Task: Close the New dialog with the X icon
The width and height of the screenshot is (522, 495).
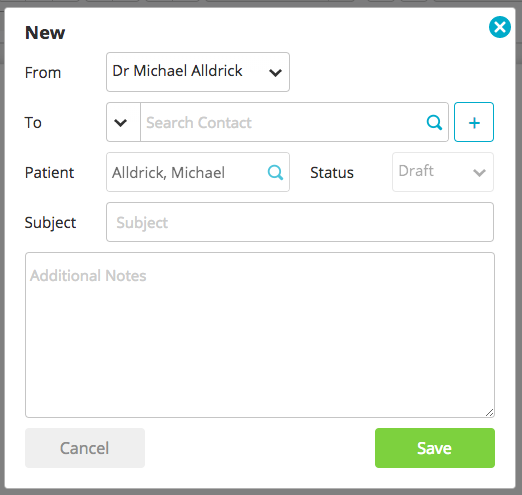Action: 500,27
